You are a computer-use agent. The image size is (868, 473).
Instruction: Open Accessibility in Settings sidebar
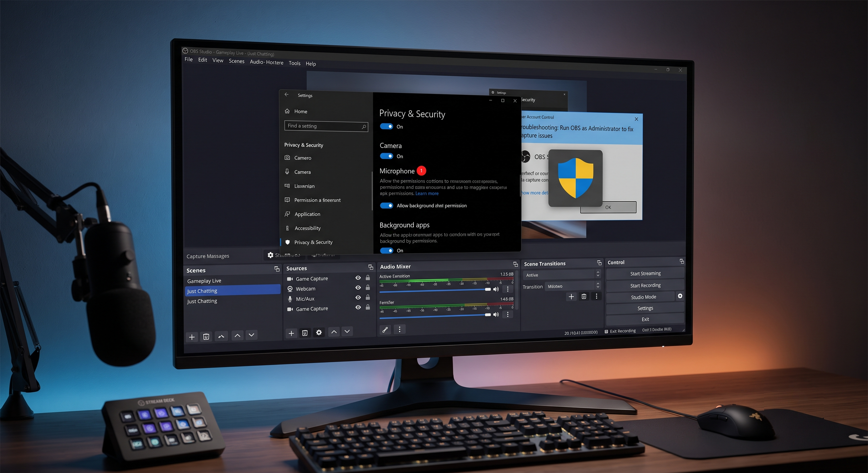tap(308, 228)
